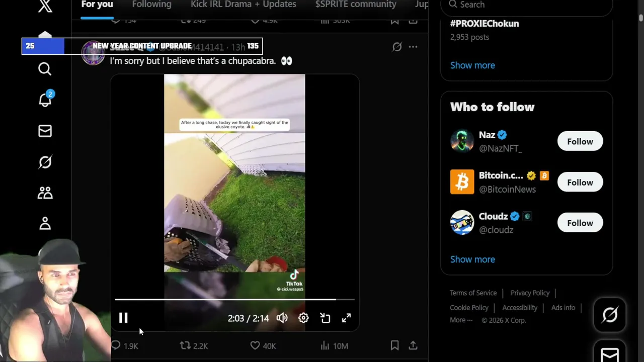This screenshot has height=362, width=644.
Task: Open Messages envelope in the sidebar
Action: [45, 131]
